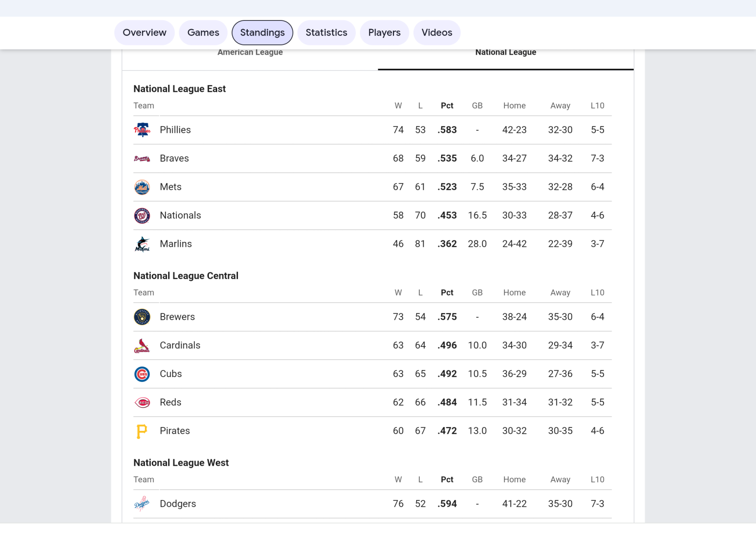Switch to the Games tab

pos(203,32)
